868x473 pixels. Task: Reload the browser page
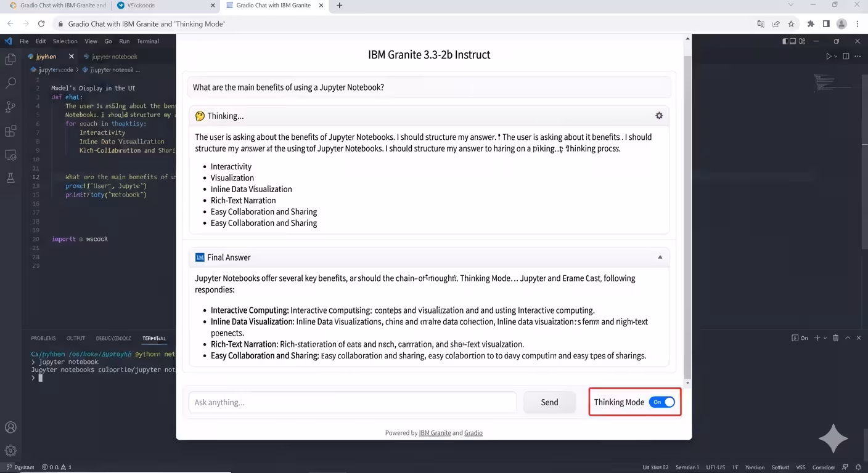pos(41,24)
